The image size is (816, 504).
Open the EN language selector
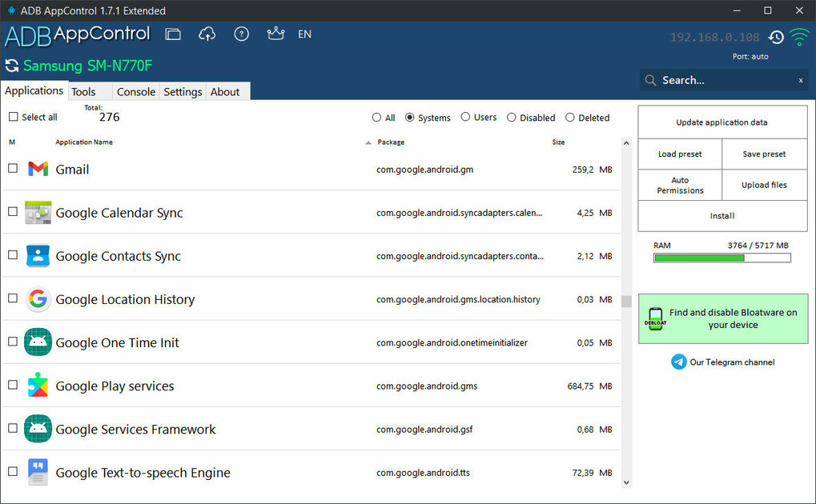304,34
